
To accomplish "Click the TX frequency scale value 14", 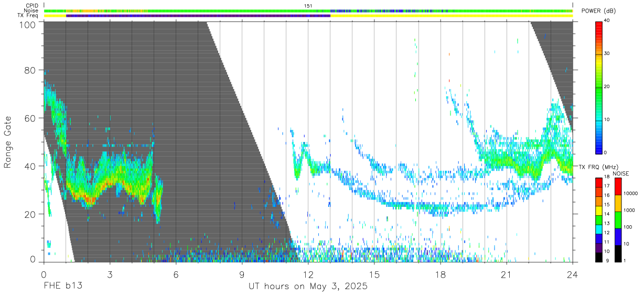I will pos(607,215).
